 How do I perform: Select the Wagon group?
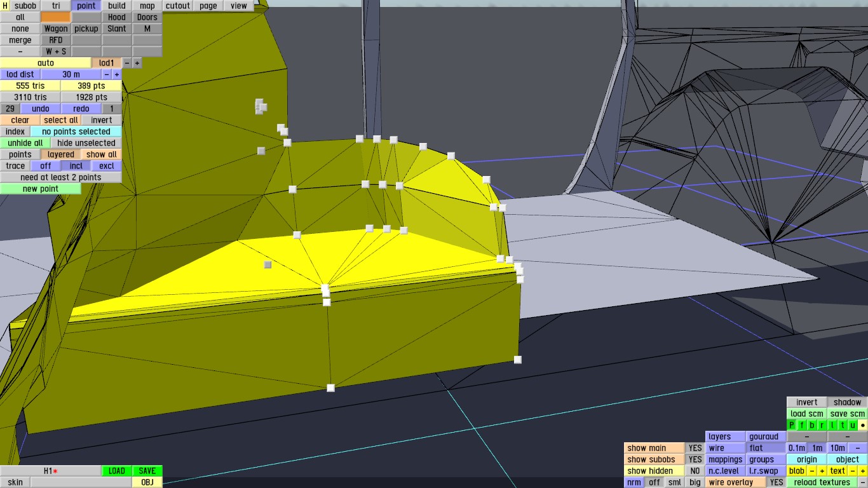(x=56, y=29)
